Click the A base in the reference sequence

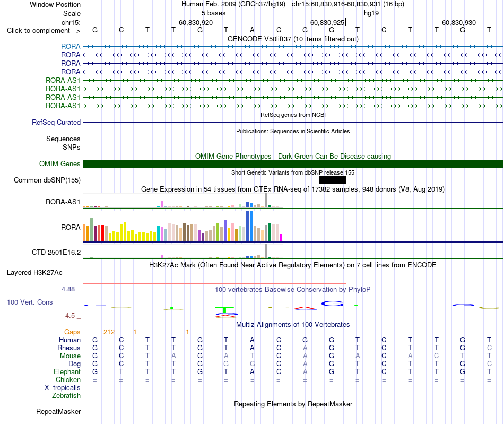coord(253,30)
